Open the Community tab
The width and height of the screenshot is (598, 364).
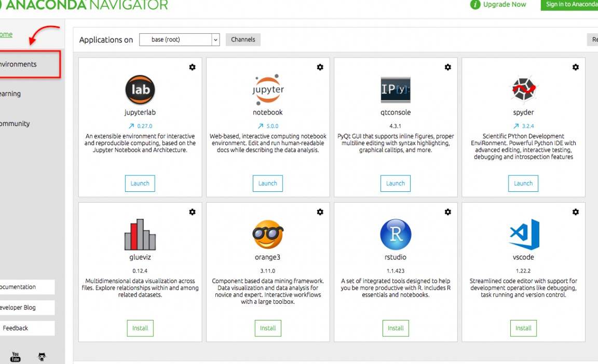(x=15, y=124)
